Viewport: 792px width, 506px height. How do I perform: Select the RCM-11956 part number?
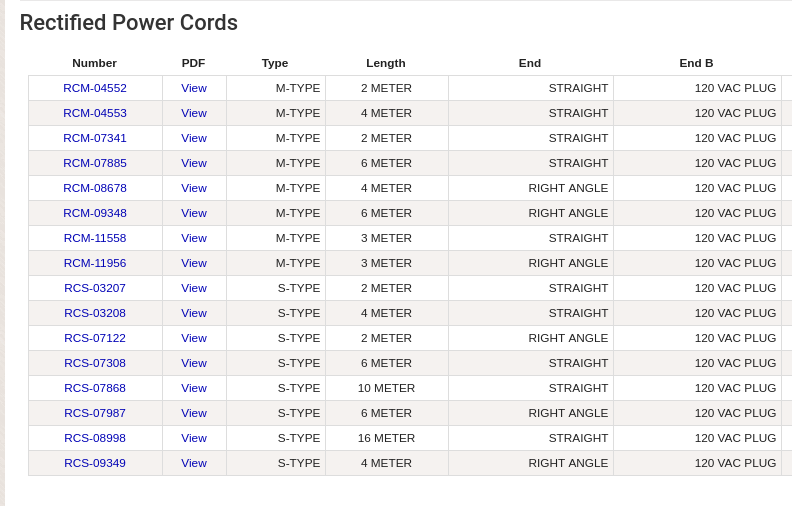click(x=95, y=263)
